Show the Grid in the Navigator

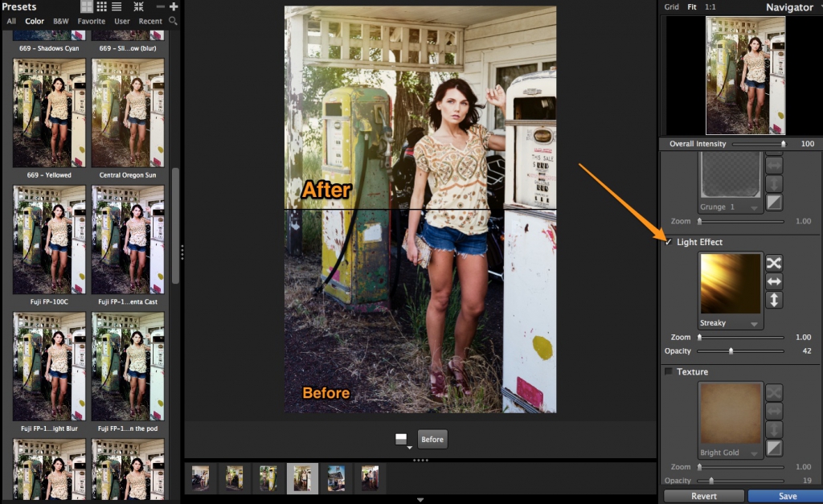click(671, 6)
